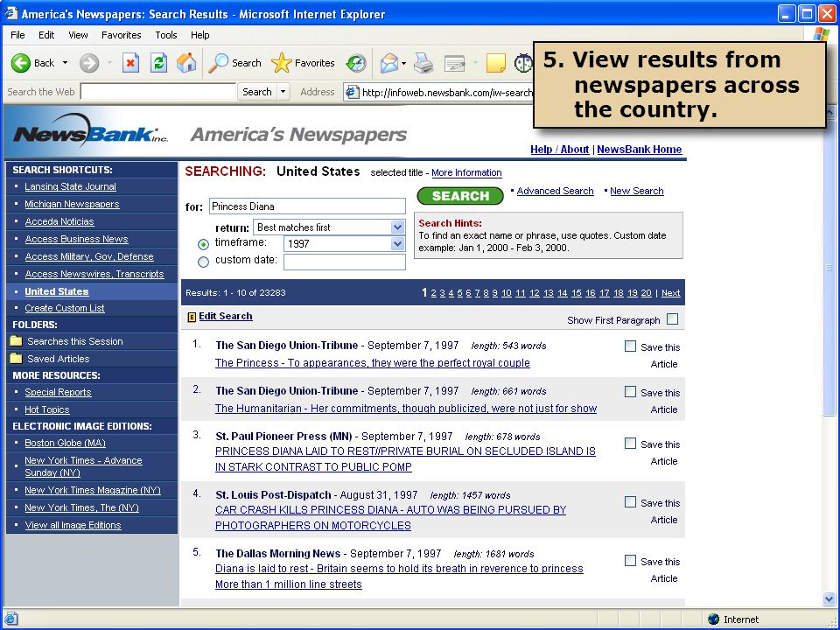Check Save this Article for result 1
This screenshot has width=840, height=630.
(631, 346)
